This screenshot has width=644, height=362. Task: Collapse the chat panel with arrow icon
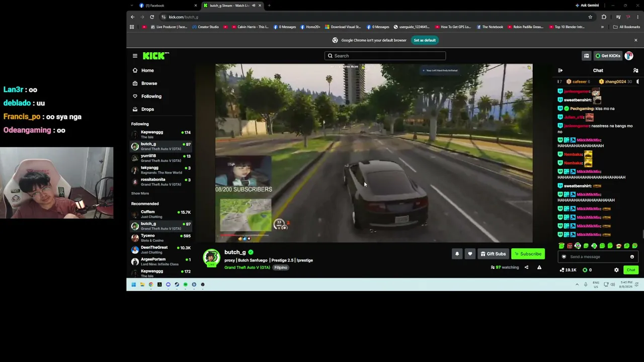560,70
